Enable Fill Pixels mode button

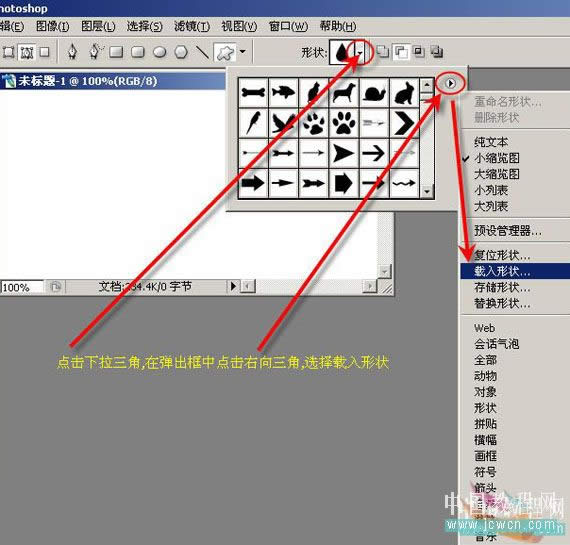click(x=45, y=52)
